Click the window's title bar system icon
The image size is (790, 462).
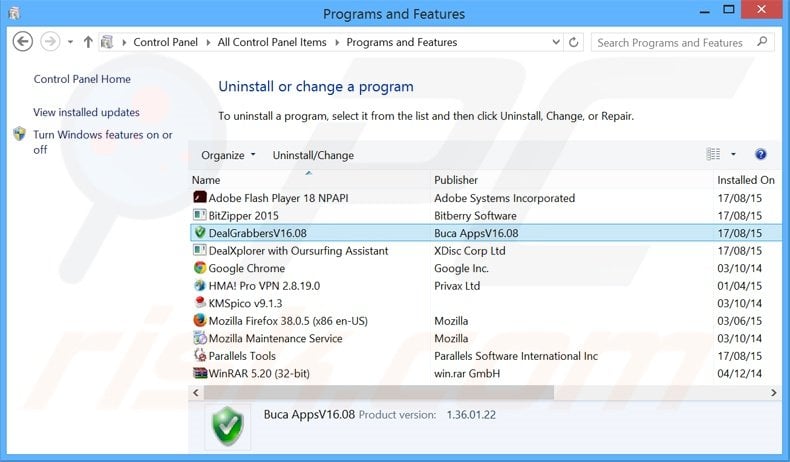[x=15, y=13]
